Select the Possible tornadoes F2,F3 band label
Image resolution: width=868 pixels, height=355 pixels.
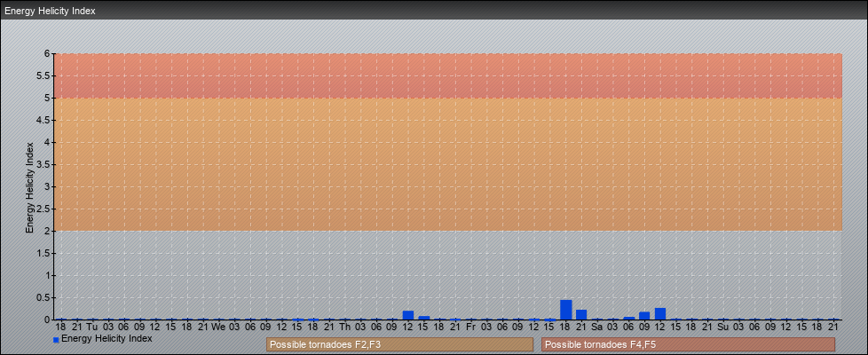(399, 344)
